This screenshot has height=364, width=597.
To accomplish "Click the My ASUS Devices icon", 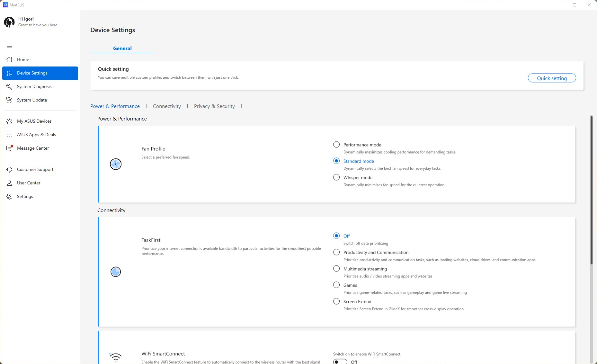I will (x=9, y=121).
